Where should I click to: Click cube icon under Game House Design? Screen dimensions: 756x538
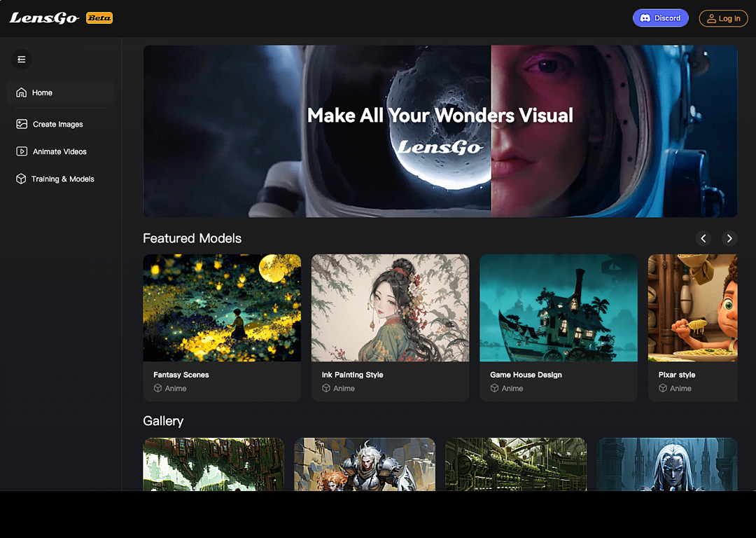[494, 388]
